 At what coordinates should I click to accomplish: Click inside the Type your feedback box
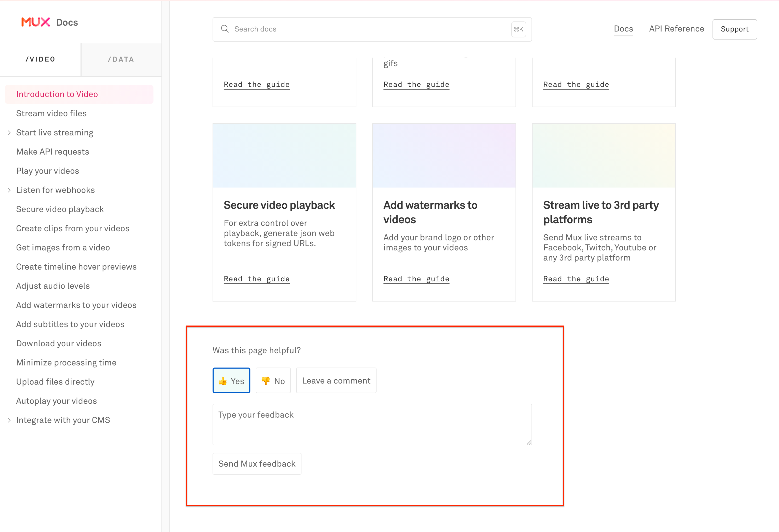[x=372, y=424]
